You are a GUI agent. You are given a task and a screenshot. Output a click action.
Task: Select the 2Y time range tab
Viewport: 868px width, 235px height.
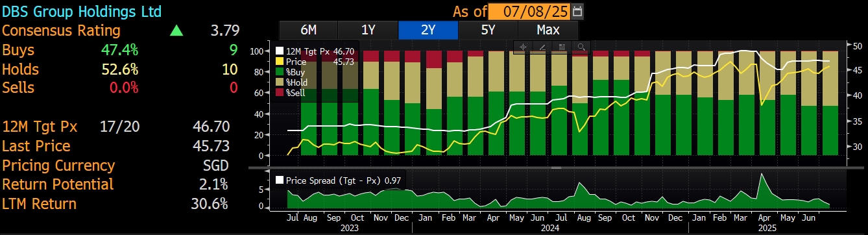428,30
